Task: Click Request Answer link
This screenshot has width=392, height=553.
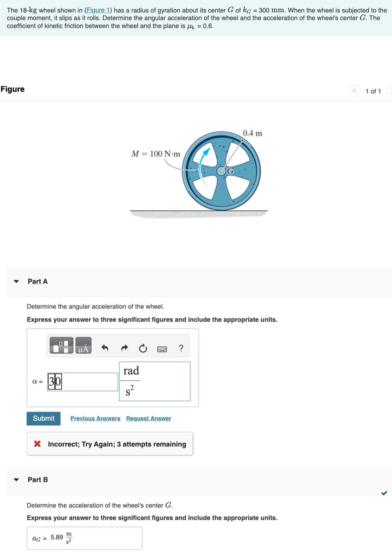Action: click(x=148, y=418)
